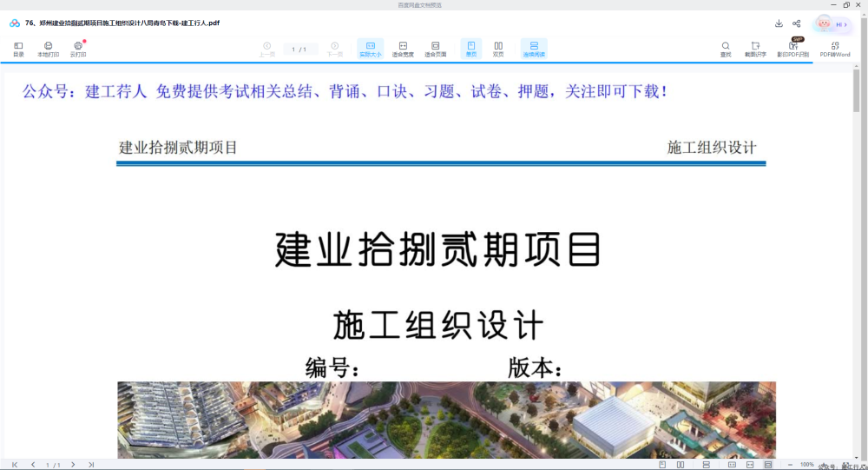Image resolution: width=868 pixels, height=470 pixels.
Task: Select 适合宽度 fit width view
Action: pos(403,49)
